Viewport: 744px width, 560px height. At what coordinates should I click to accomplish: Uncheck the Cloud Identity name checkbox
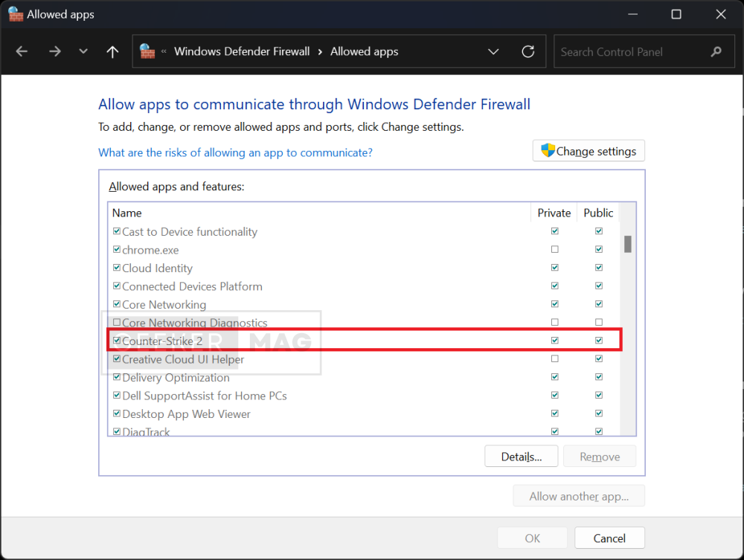tap(117, 268)
